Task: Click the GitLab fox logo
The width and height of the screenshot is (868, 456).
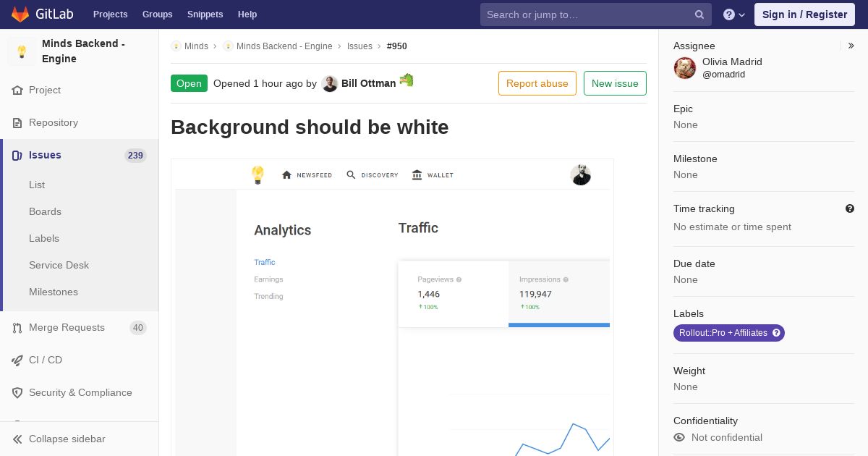Action: (x=20, y=14)
